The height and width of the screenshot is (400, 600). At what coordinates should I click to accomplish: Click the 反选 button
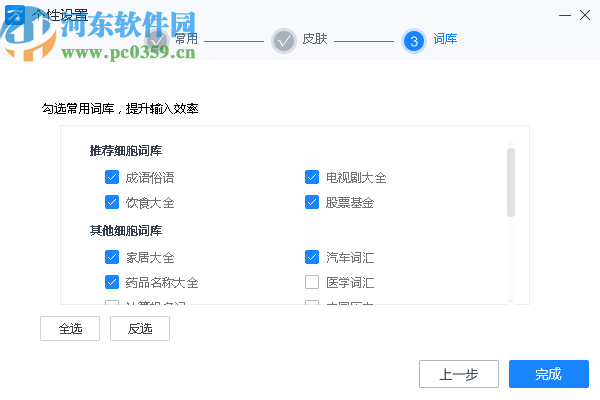pyautogui.click(x=140, y=328)
